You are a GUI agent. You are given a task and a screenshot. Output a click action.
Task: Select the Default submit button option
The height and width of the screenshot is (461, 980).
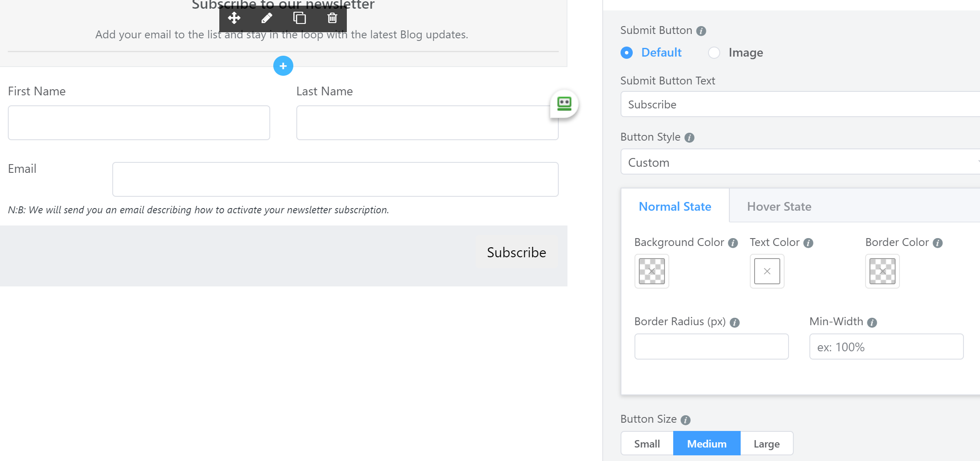pyautogui.click(x=626, y=52)
